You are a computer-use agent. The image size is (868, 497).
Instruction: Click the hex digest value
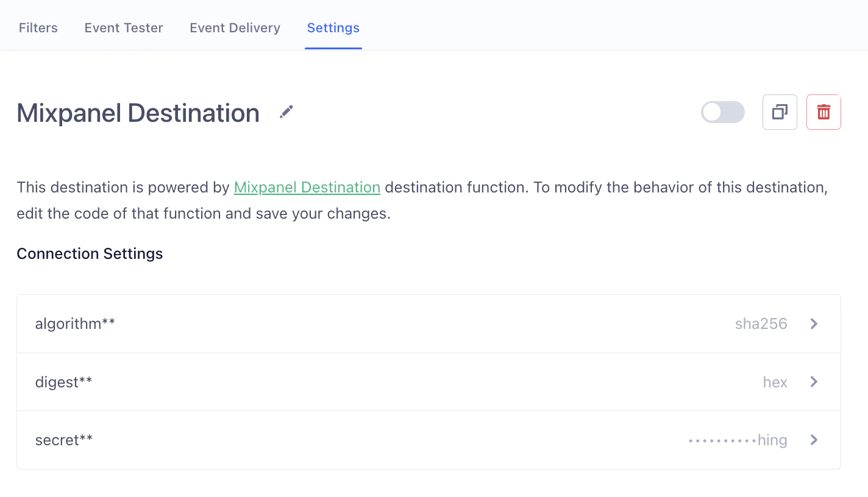775,382
